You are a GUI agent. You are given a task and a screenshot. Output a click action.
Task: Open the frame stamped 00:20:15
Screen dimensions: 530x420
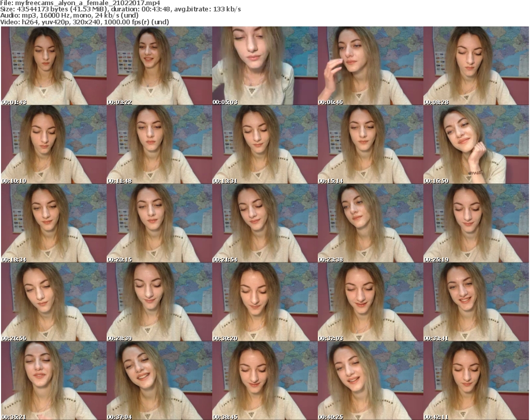point(159,223)
